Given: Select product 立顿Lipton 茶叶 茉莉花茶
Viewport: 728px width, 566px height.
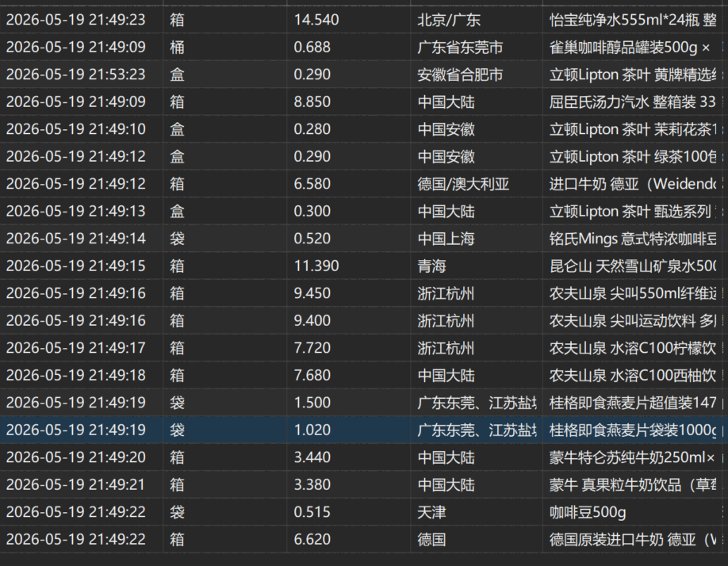Looking at the screenshot, I should point(633,129).
